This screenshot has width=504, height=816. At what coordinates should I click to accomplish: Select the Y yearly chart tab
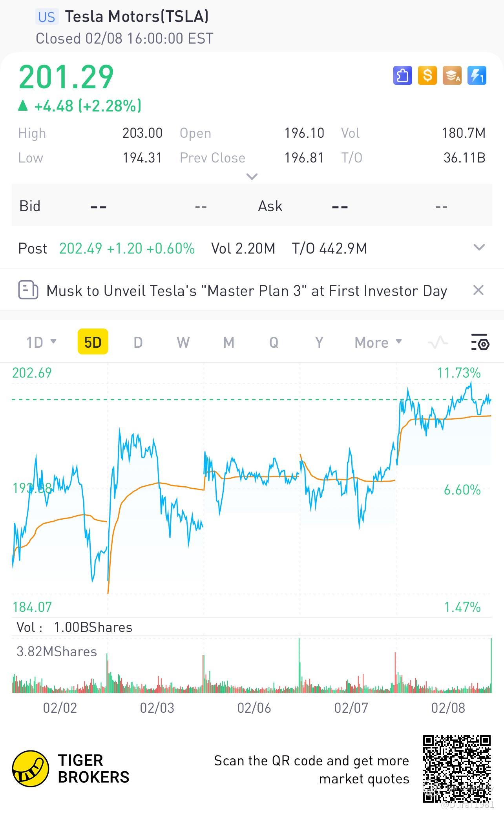319,342
